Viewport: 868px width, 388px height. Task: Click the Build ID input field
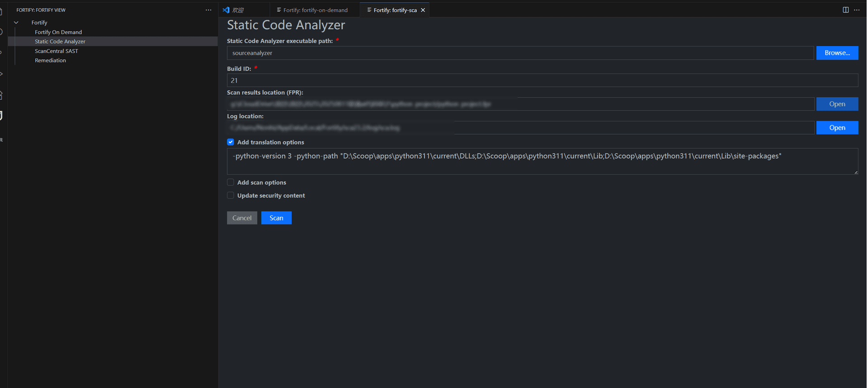tap(542, 80)
